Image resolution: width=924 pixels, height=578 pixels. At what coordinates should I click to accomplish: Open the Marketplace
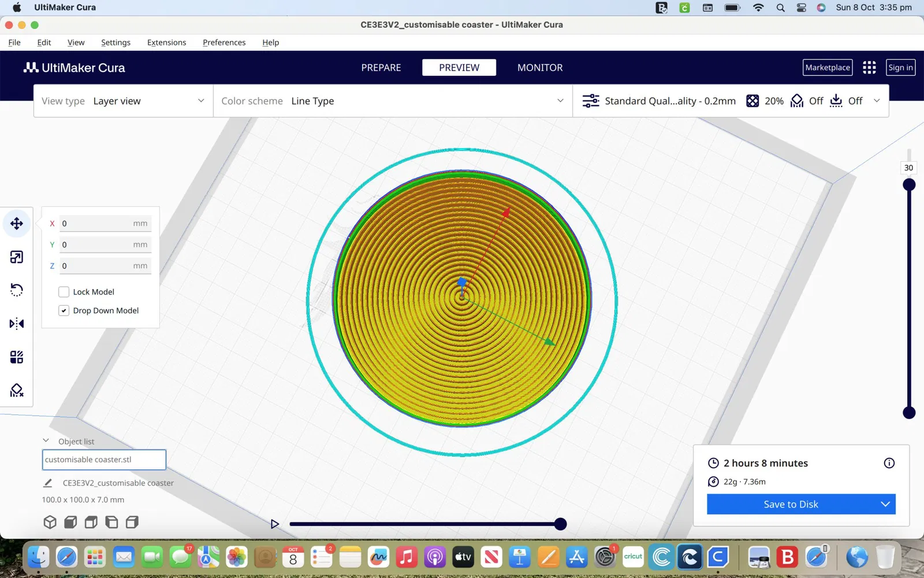pyautogui.click(x=828, y=68)
